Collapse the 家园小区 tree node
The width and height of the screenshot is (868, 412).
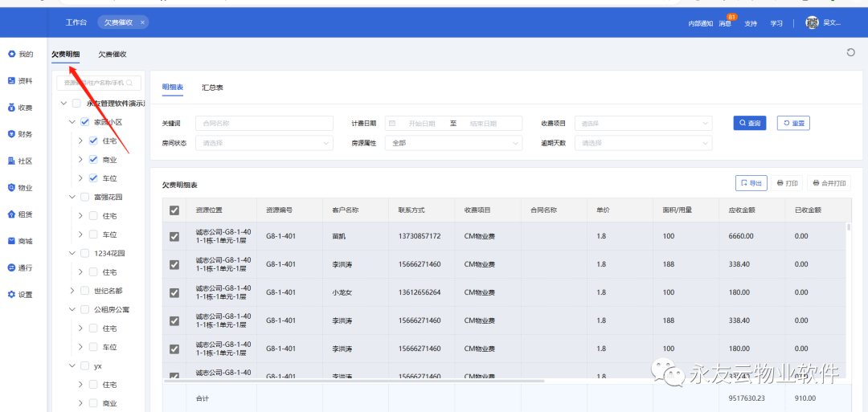click(72, 121)
